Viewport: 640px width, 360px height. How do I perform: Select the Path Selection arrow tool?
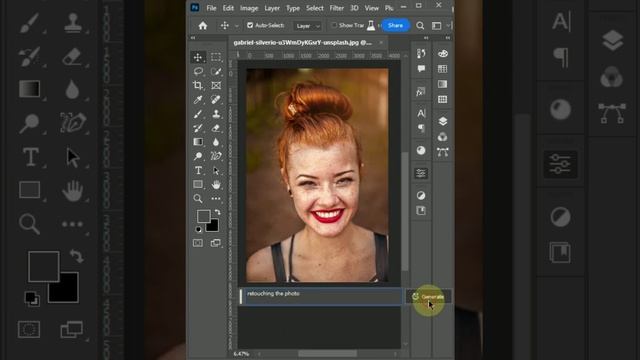pos(216,171)
